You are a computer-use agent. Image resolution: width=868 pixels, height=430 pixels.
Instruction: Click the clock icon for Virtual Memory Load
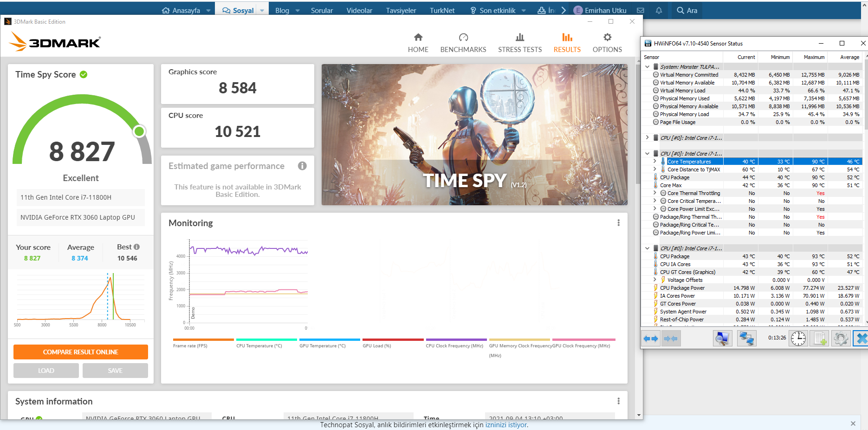pos(655,91)
